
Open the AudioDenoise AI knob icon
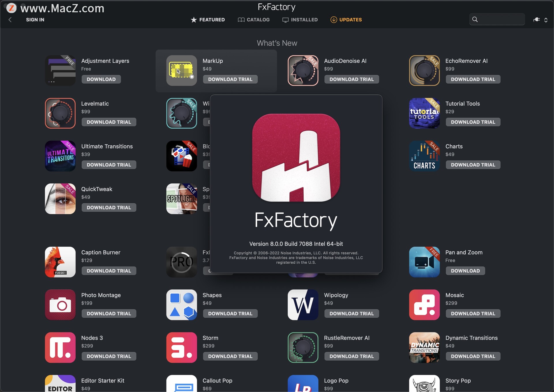(303, 70)
